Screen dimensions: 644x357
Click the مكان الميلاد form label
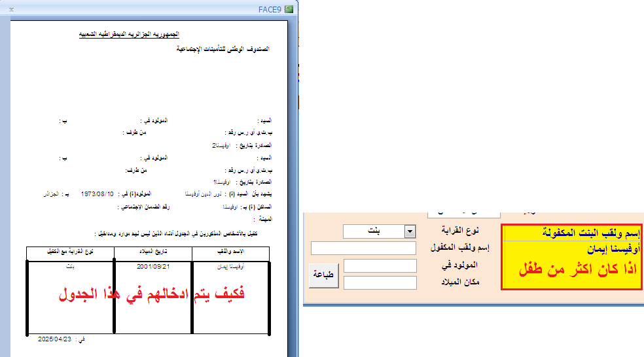pos(460,282)
